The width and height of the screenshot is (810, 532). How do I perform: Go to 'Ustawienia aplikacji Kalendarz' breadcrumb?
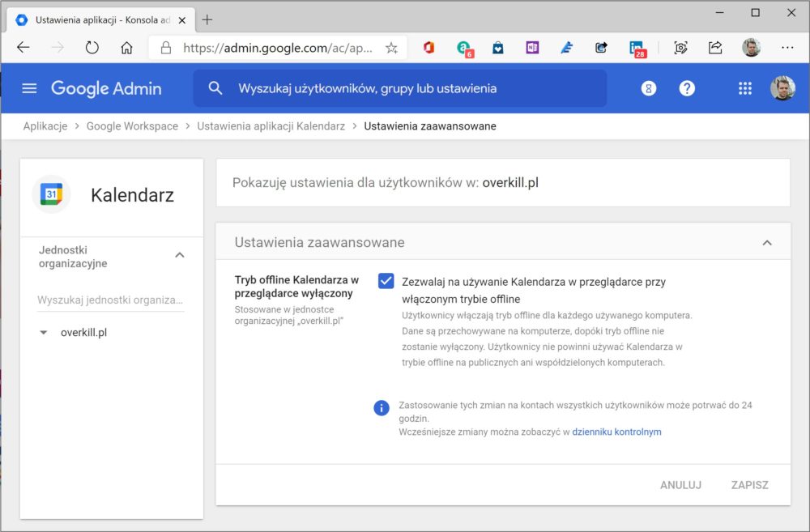(x=271, y=126)
